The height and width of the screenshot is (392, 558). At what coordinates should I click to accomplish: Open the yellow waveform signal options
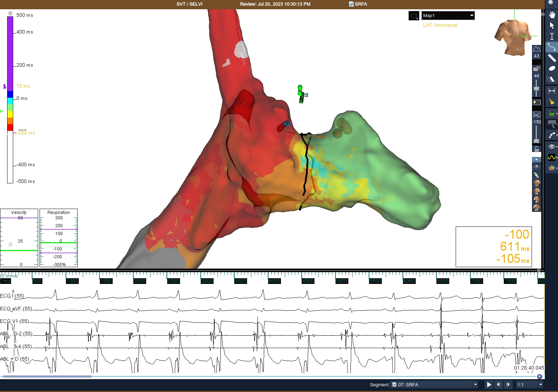click(x=552, y=157)
